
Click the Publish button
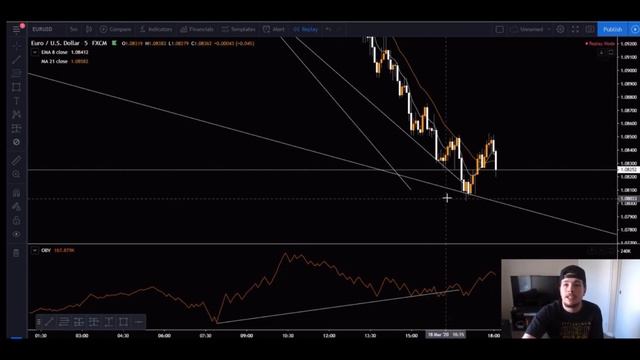pos(613,29)
